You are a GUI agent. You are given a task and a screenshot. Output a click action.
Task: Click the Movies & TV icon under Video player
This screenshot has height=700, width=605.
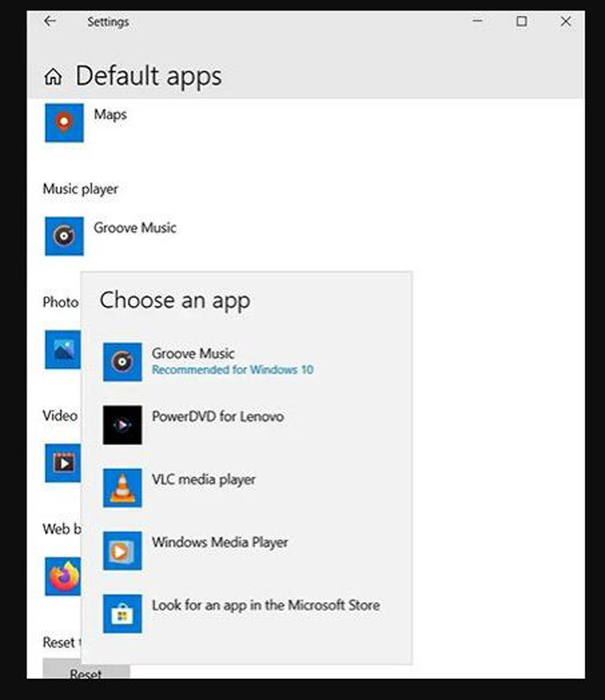63,463
